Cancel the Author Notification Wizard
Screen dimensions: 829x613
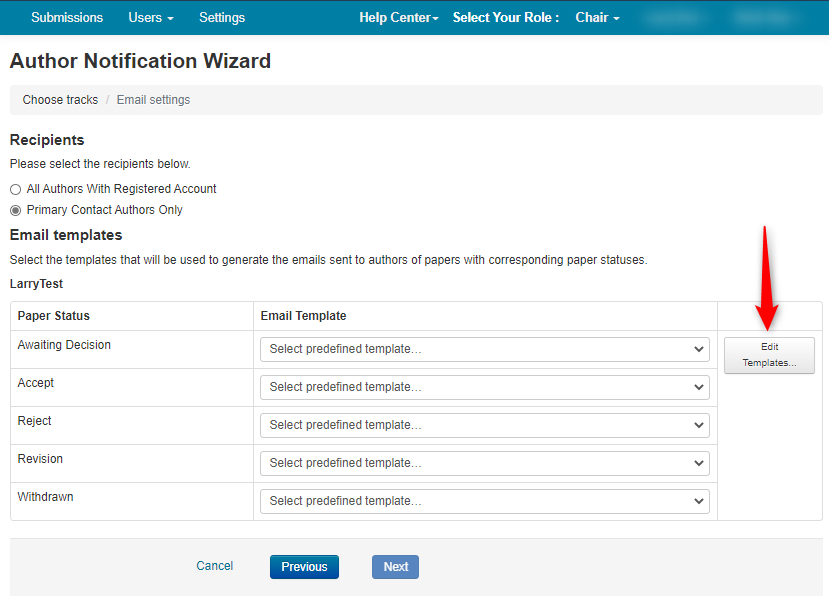point(214,566)
